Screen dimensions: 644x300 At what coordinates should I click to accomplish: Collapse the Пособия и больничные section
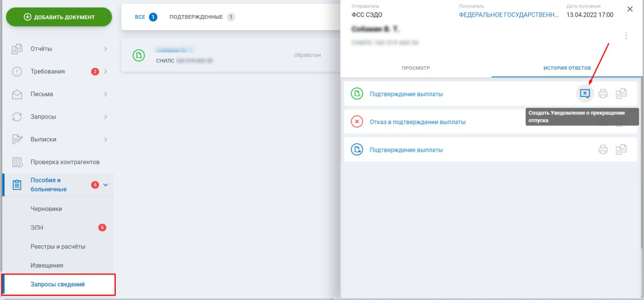[105, 185]
